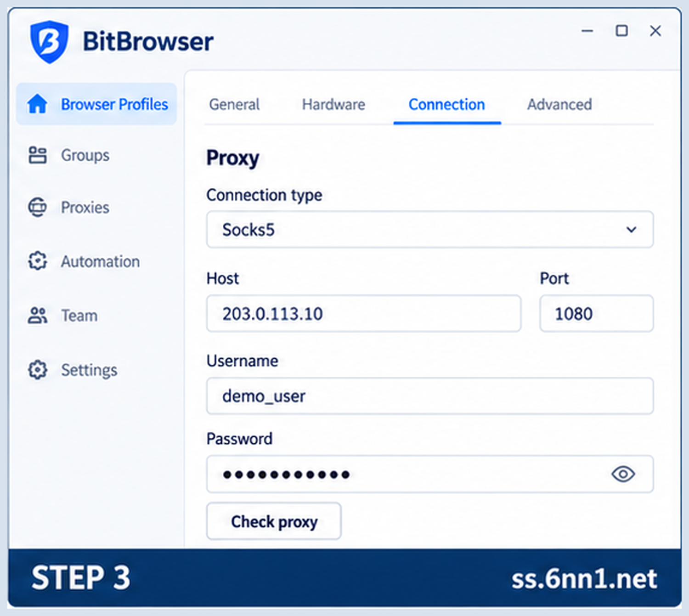Click the Check proxy button

[x=274, y=521]
